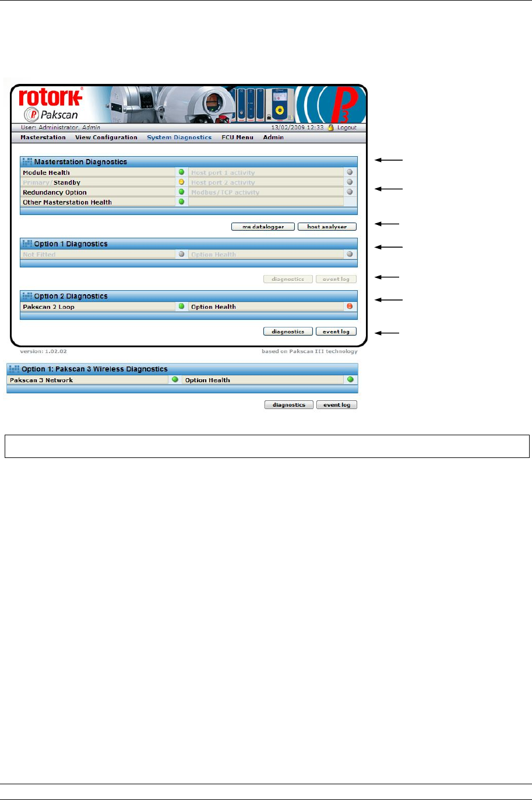This screenshot has height=800, width=532.
Task: Open Pakscan 3 Wireless event log button
Action: [x=337, y=405]
